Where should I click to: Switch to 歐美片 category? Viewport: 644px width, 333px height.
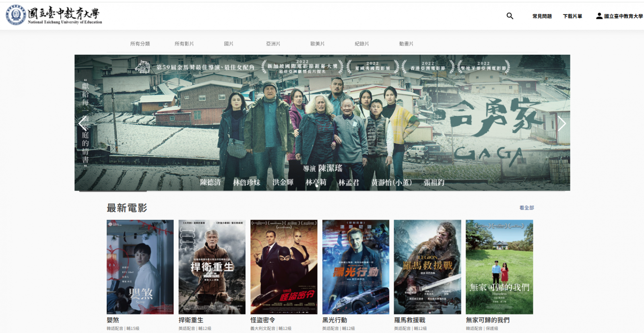[317, 44]
